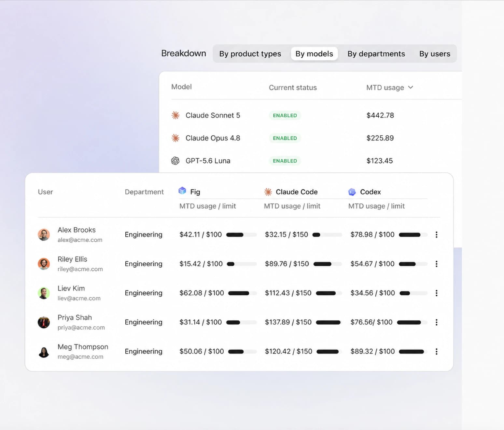This screenshot has width=504, height=430.
Task: Click the Alex Brooks name
Action: coord(77,230)
